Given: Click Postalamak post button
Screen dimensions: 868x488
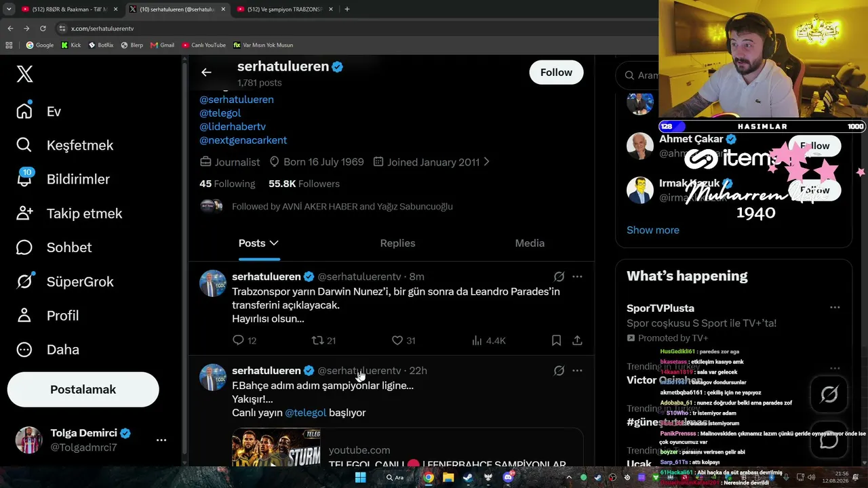Looking at the screenshot, I should click(83, 390).
